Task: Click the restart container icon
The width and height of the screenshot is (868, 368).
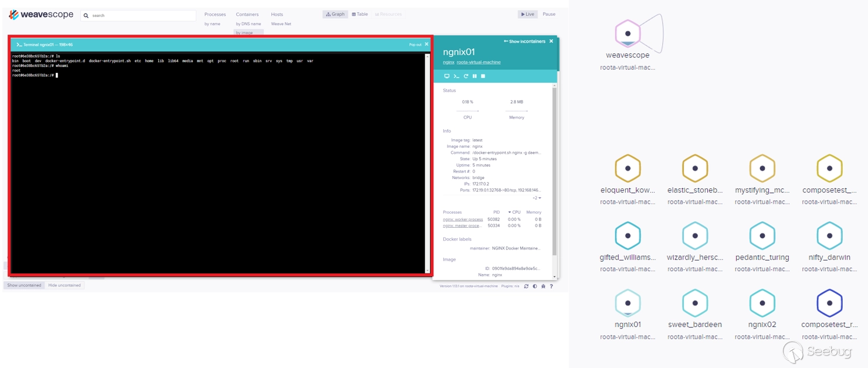Action: [x=466, y=76]
